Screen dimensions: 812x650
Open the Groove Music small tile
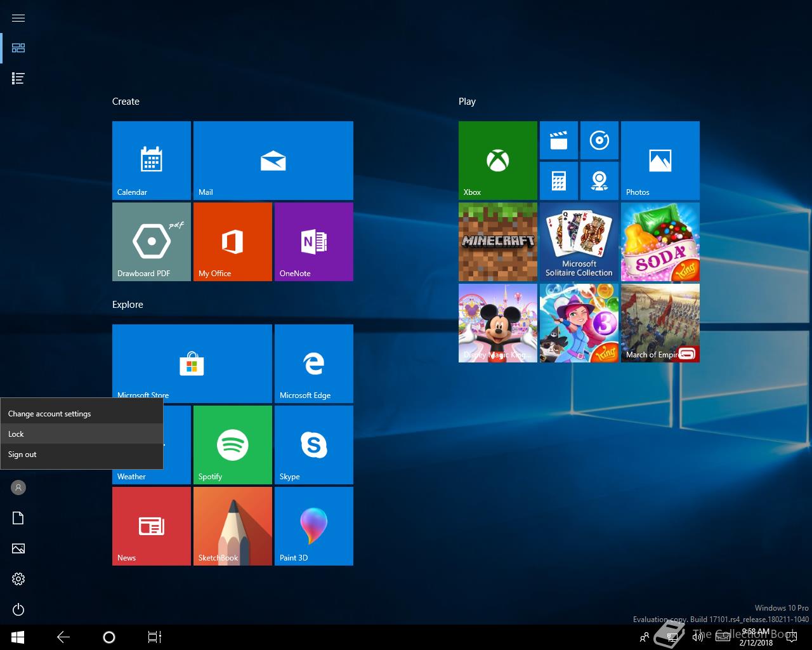599,140
